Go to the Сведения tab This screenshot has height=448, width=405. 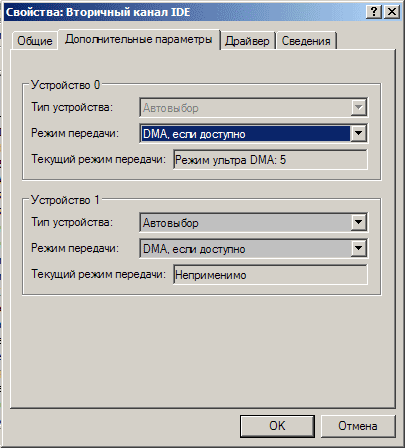point(306,41)
